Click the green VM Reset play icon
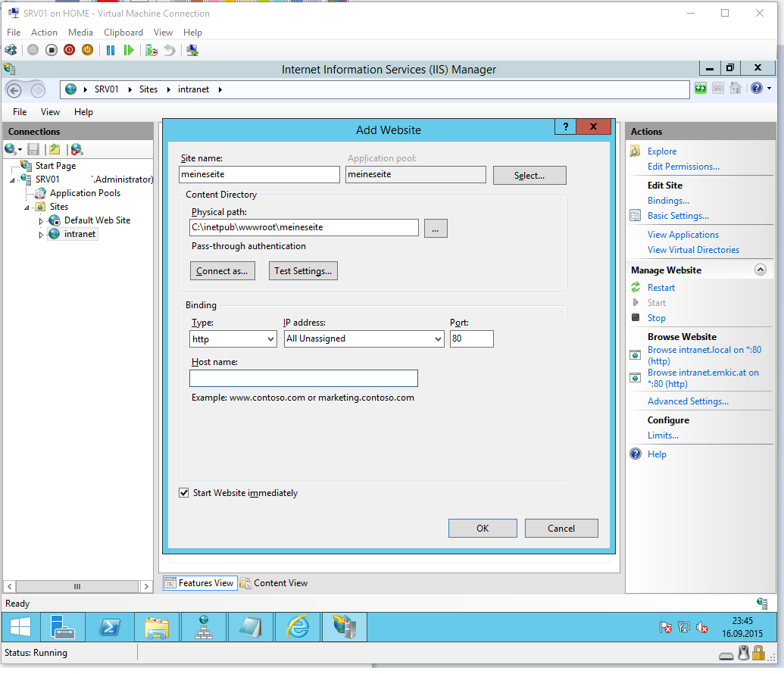The image size is (784, 674). 129,50
